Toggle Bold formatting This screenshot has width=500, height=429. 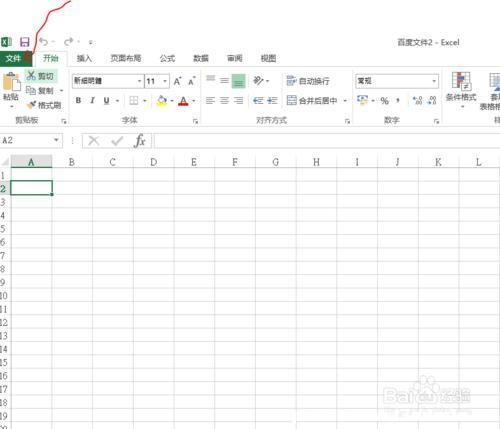(78, 100)
